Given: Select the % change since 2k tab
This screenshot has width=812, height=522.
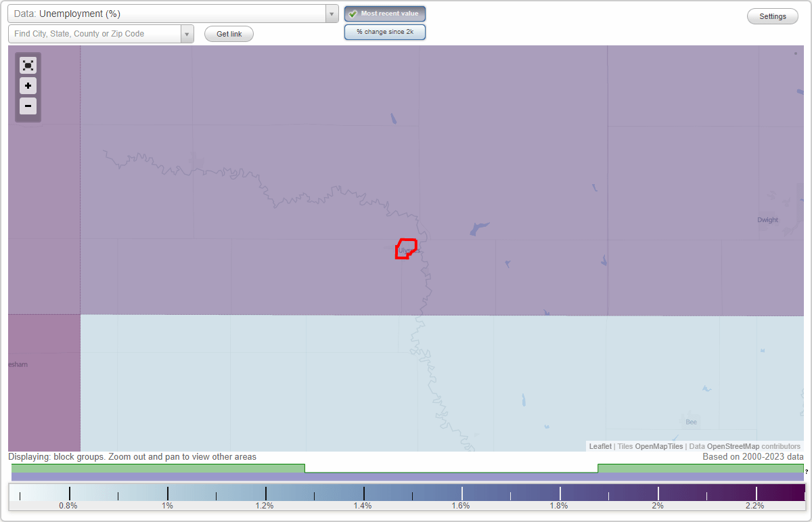Looking at the screenshot, I should (384, 31).
